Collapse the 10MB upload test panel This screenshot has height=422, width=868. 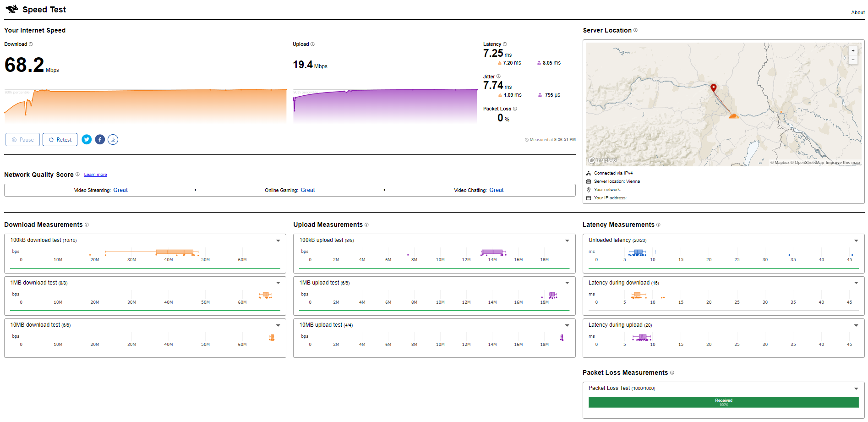(567, 325)
